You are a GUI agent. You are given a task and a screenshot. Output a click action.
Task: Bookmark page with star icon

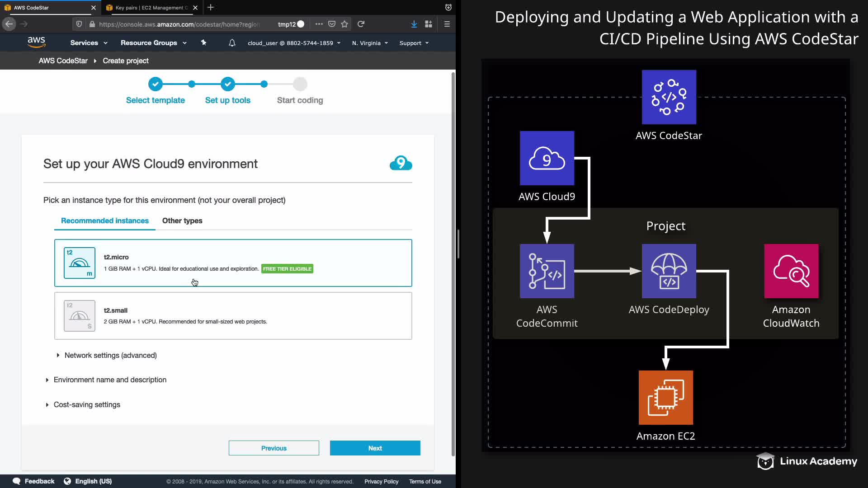coord(344,24)
